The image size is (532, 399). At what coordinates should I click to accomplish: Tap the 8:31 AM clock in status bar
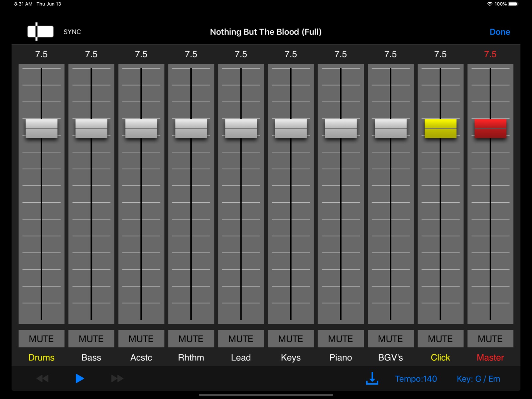tap(23, 4)
